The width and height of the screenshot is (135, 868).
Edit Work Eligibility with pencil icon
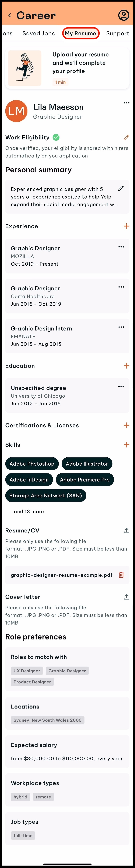[x=126, y=138]
